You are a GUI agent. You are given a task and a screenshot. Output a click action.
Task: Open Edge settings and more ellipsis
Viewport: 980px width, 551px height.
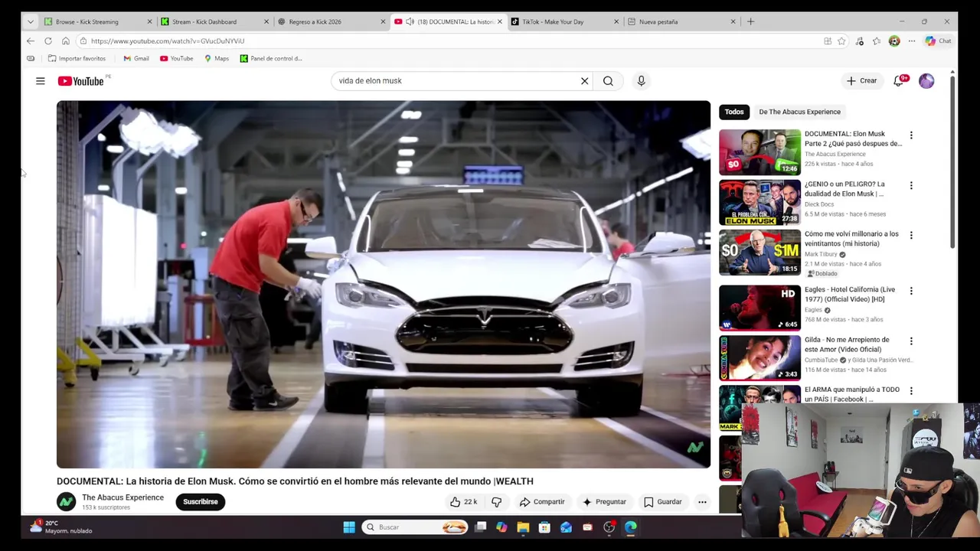[911, 41]
